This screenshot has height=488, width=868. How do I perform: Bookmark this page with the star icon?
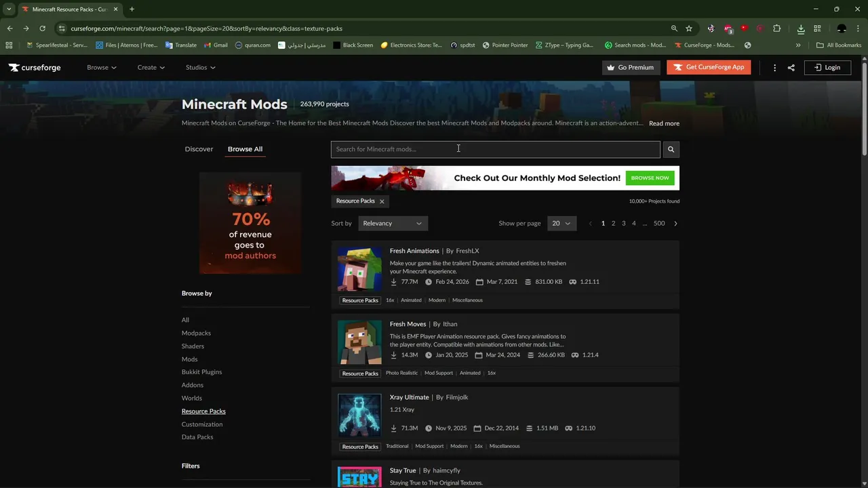coord(689,28)
